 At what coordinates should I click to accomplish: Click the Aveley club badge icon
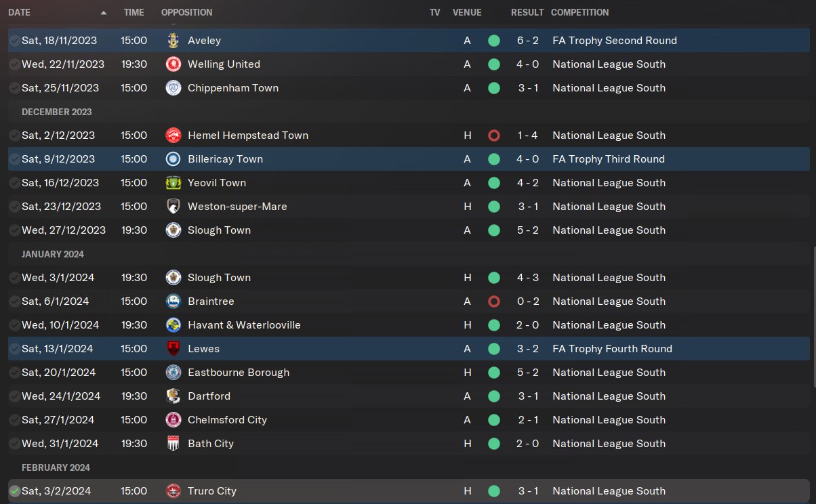174,41
